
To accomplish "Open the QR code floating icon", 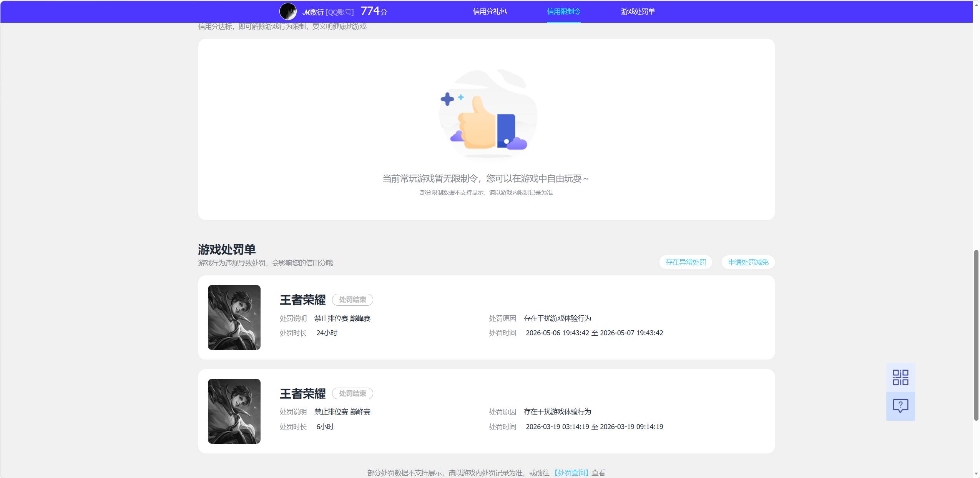I will point(900,377).
